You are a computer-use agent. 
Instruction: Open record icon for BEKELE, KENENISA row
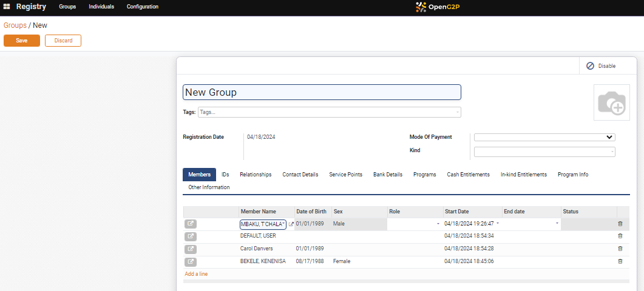[x=191, y=261]
